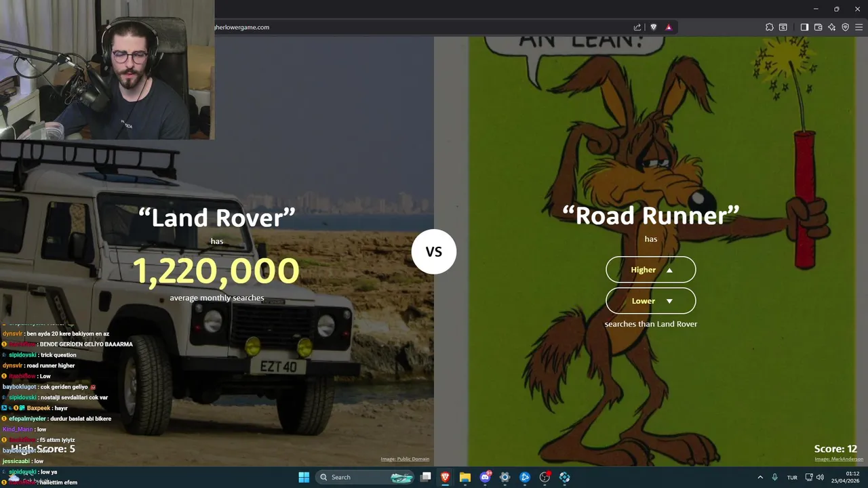Open the Settings gear taskbar icon
Viewport: 868px width, 488px height.
pos(505,477)
